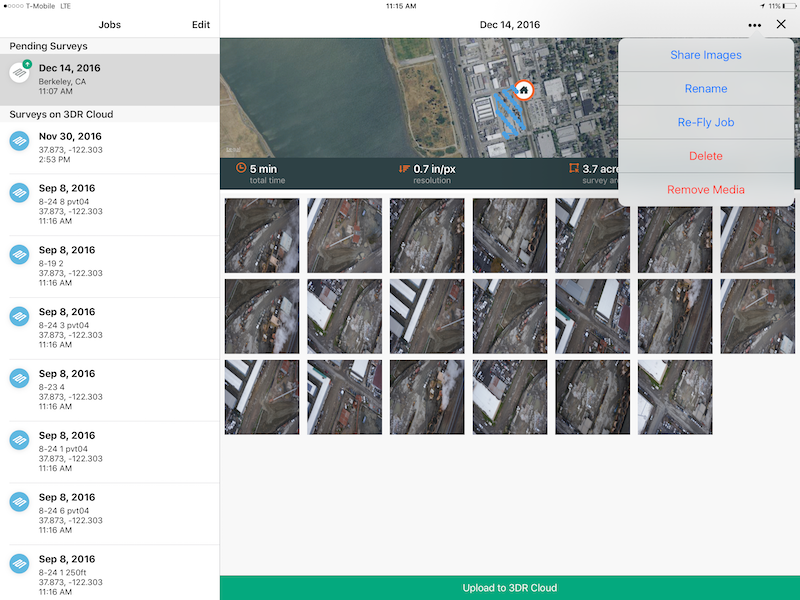The height and width of the screenshot is (600, 800).
Task: Choose Share Images from the popup menu
Action: click(706, 55)
